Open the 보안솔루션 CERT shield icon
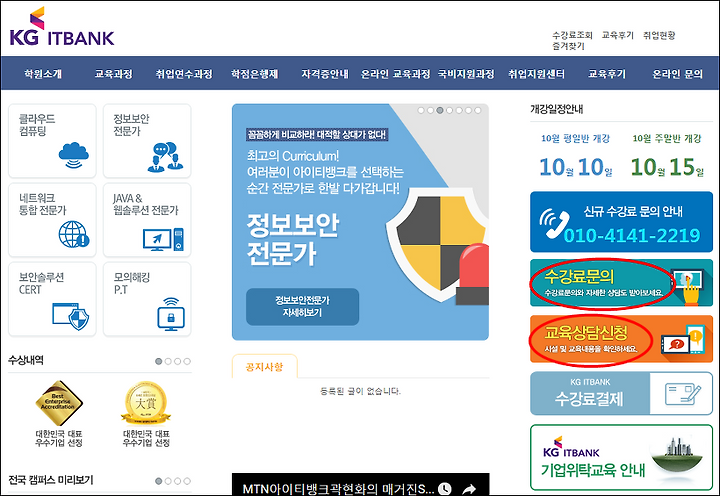The image size is (720, 496). (70, 316)
